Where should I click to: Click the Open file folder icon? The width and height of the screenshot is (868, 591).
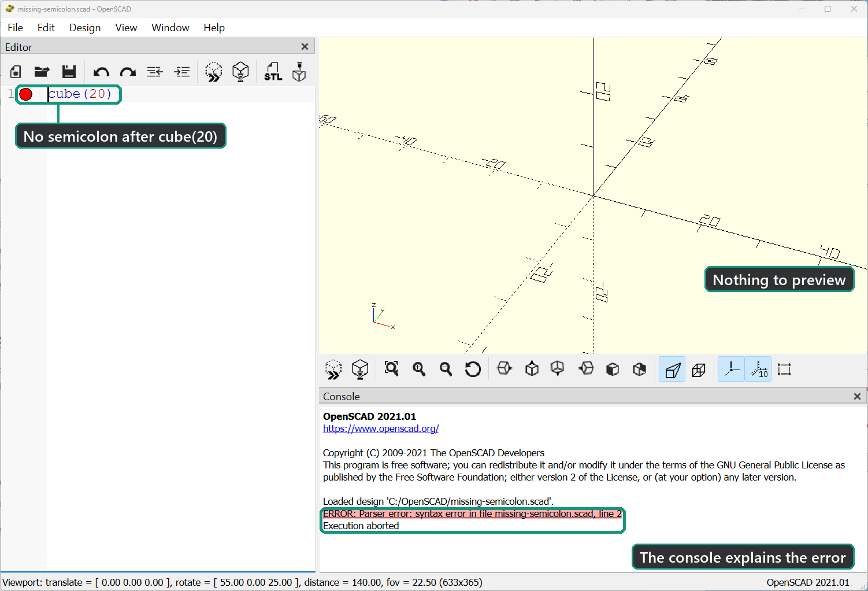(x=42, y=72)
